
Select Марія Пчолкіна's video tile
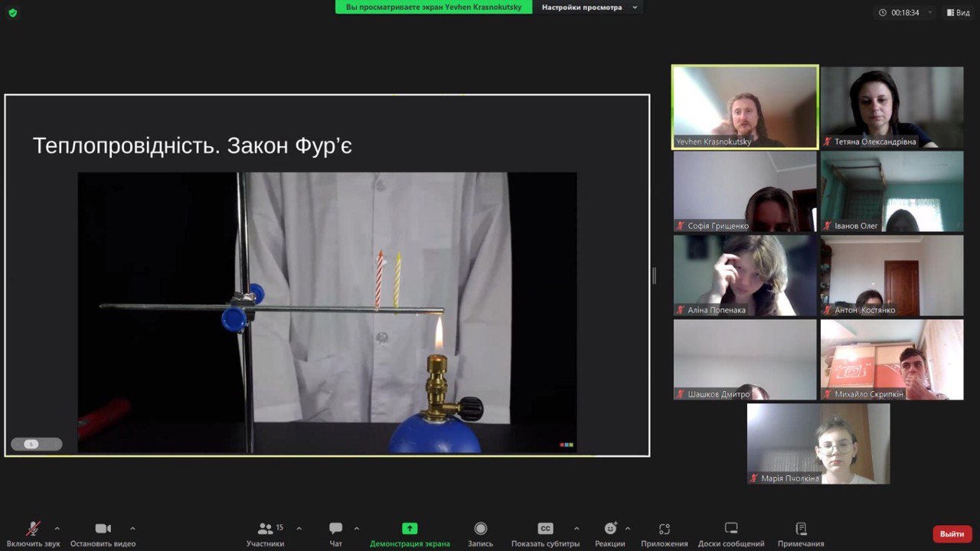[x=818, y=443]
